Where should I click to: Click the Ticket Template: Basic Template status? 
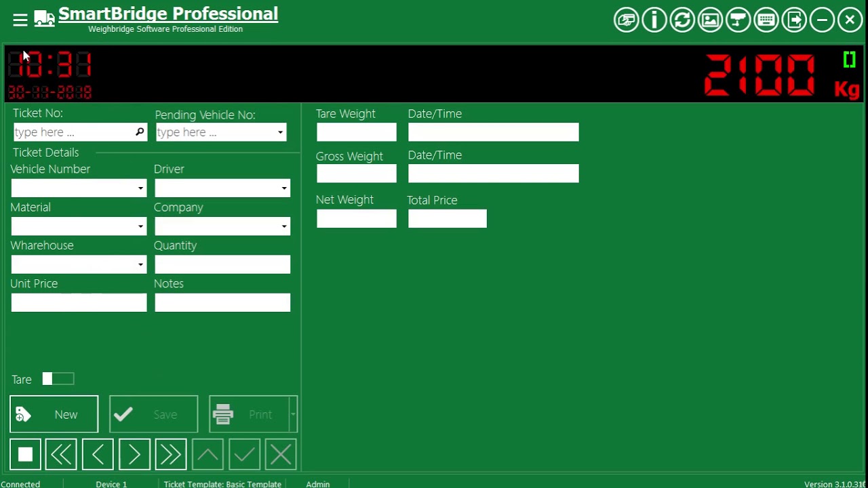click(x=222, y=484)
